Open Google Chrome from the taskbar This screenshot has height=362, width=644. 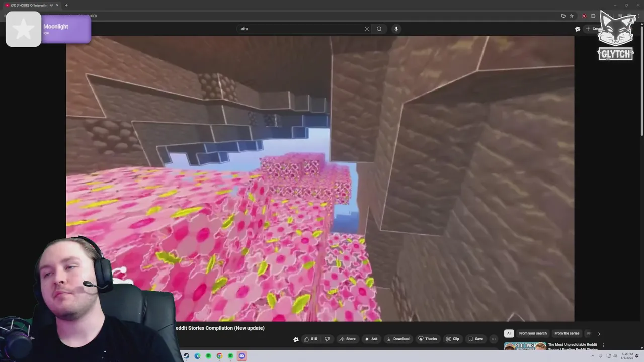219,356
